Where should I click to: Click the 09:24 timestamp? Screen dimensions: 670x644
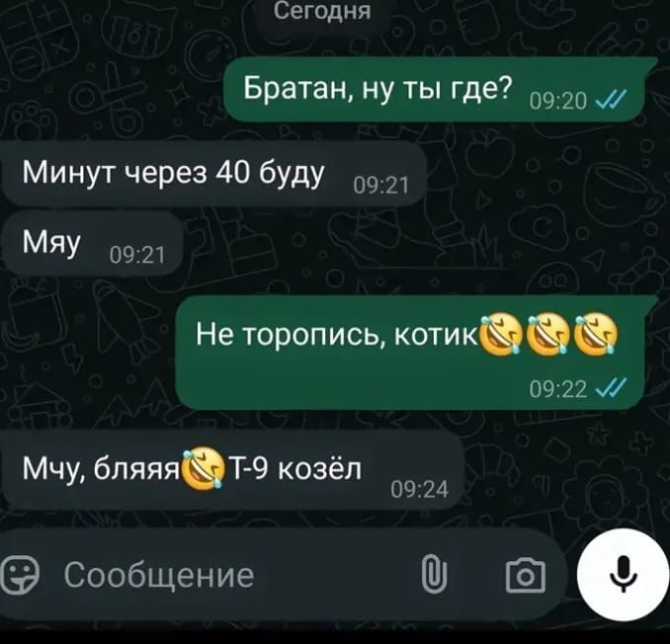[420, 489]
